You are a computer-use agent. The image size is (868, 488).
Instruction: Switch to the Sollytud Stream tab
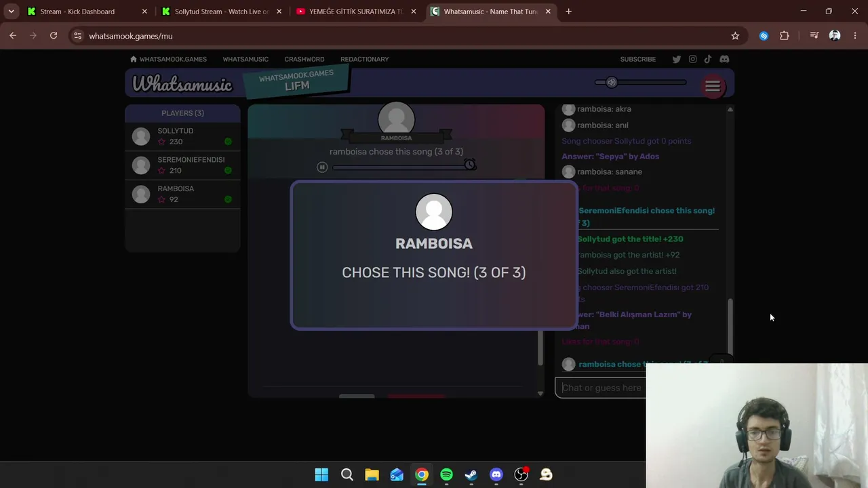[222, 12]
